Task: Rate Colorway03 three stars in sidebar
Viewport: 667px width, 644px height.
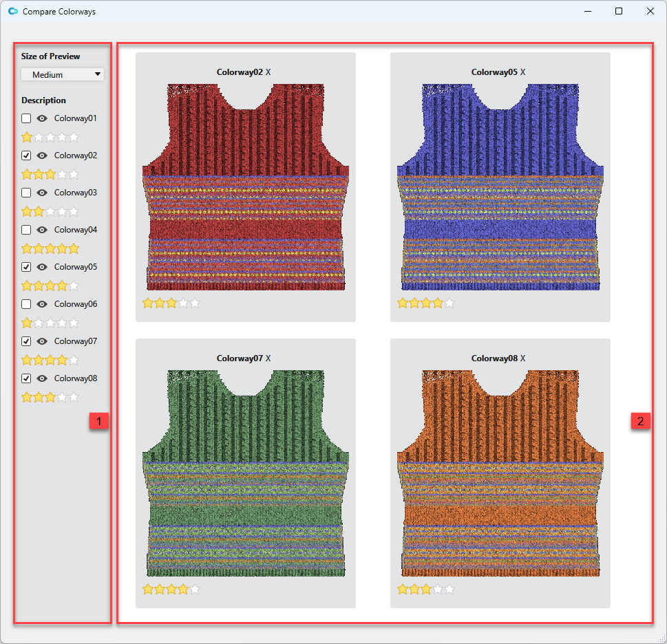Action: click(50, 212)
